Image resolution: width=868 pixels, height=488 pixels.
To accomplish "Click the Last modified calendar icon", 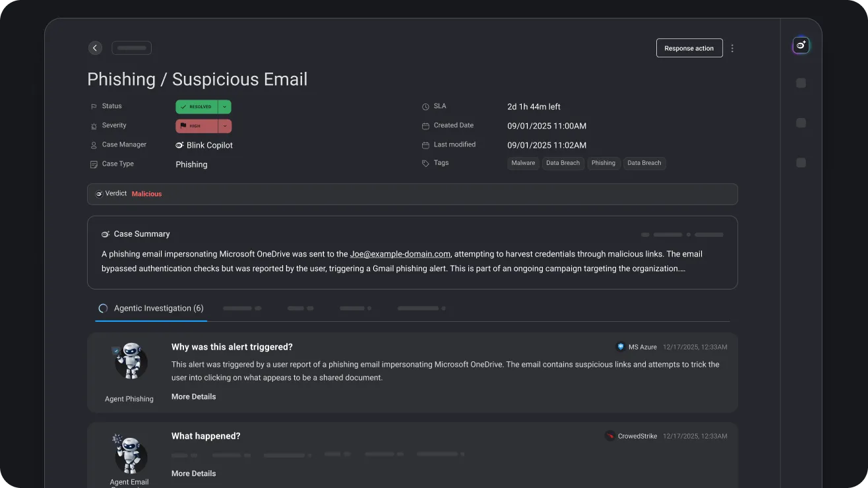I will (425, 145).
